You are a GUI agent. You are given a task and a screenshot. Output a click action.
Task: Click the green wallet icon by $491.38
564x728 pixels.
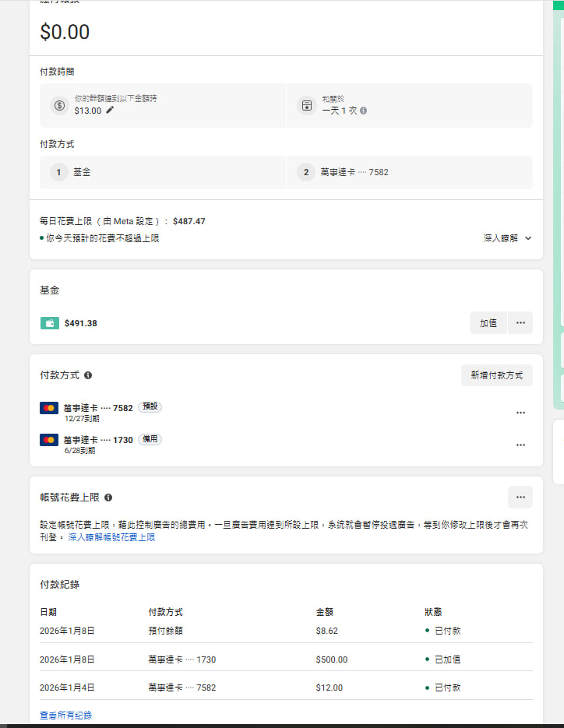[50, 323]
